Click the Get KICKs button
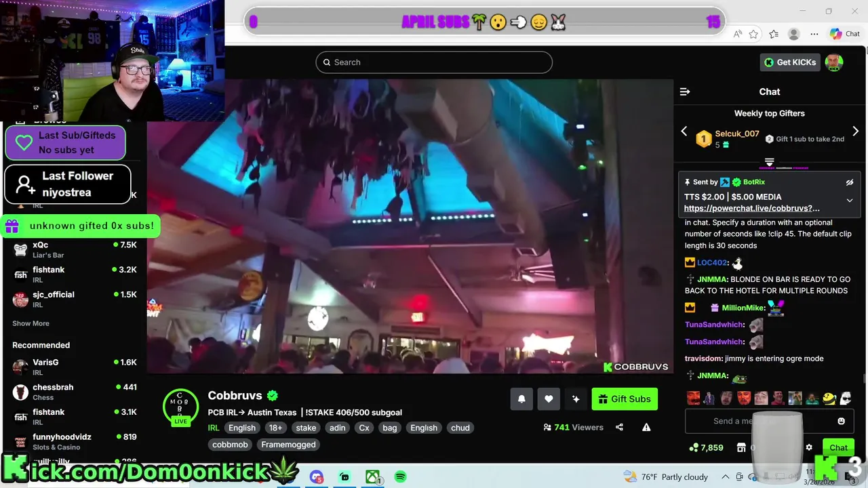This screenshot has height=488, width=868. (x=790, y=62)
